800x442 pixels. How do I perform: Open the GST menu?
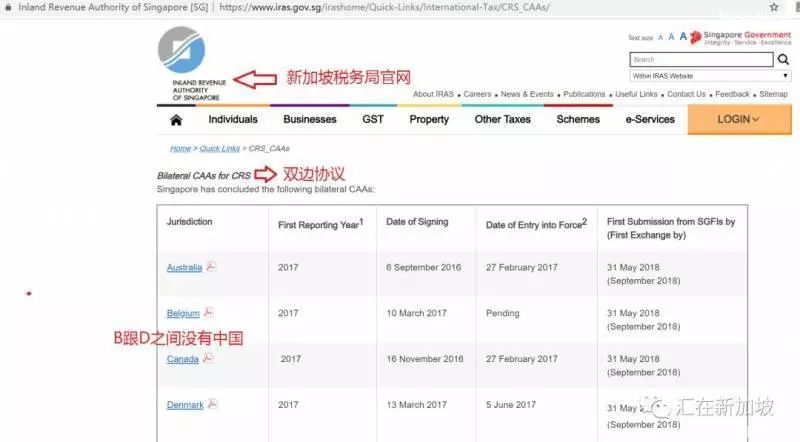(x=373, y=119)
